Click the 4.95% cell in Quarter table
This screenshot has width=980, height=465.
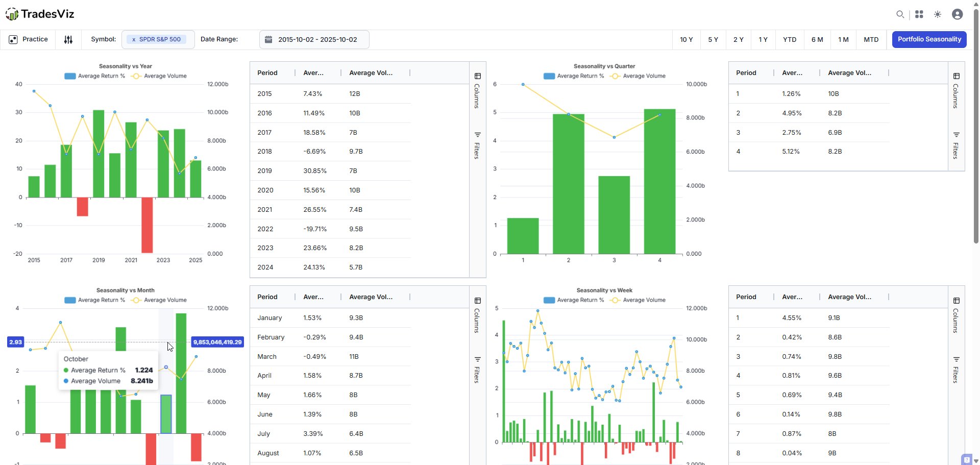coord(792,113)
